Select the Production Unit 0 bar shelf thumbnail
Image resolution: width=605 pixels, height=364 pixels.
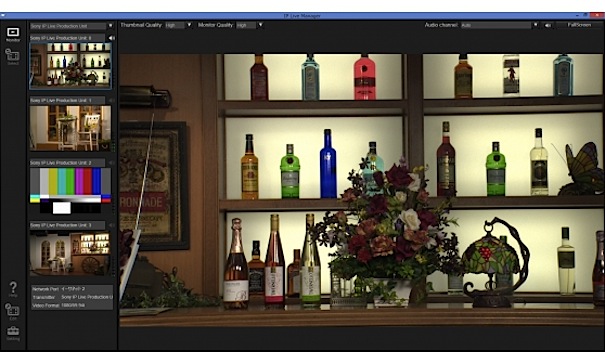click(x=71, y=66)
